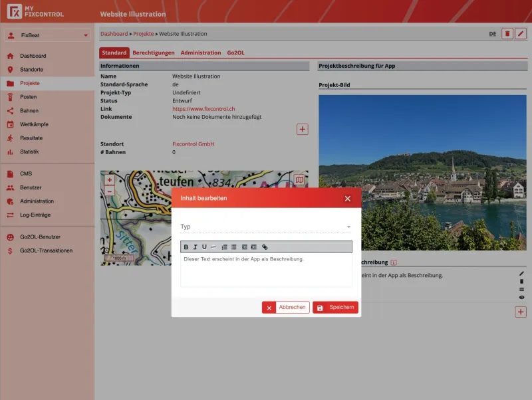Edit the description block with the pencil icon

(521, 274)
